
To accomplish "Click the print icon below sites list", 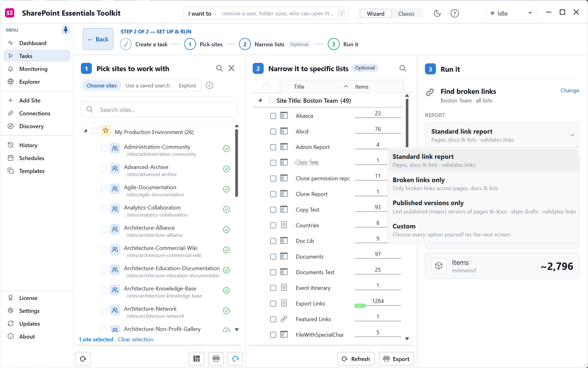I will [x=216, y=359].
